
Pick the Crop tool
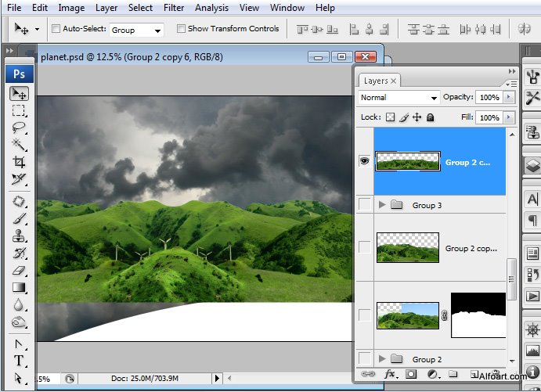[19, 162]
